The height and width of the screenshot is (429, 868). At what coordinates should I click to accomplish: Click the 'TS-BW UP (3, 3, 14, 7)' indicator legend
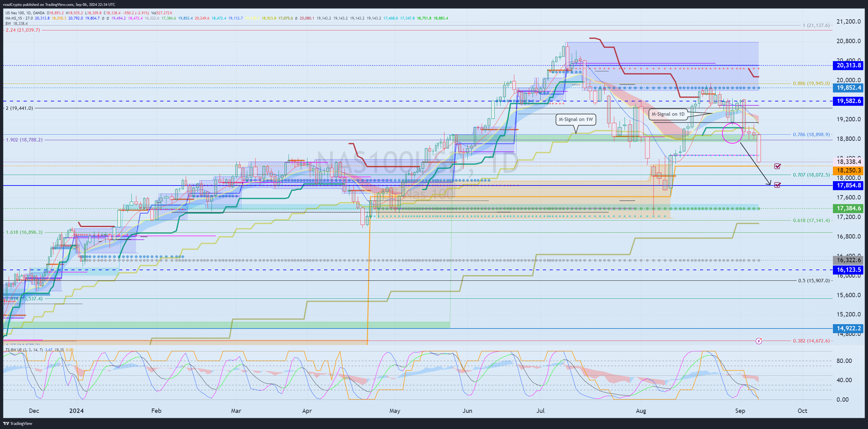(x=24, y=350)
